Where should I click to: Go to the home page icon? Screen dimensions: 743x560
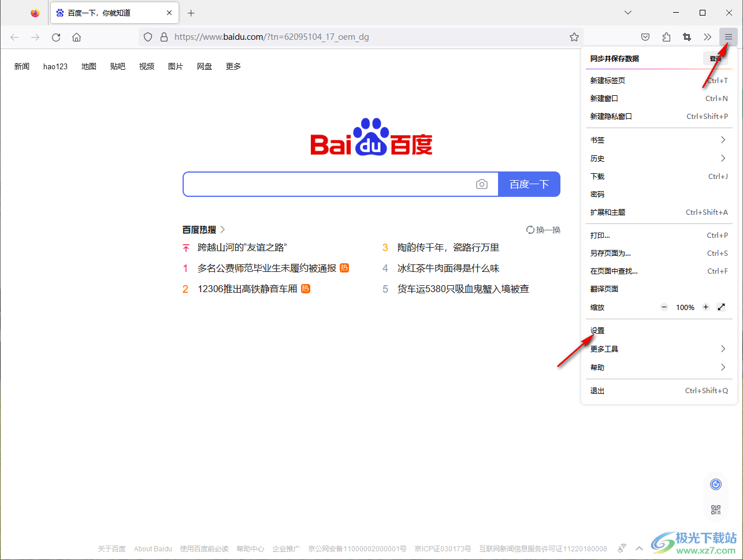click(x=76, y=37)
